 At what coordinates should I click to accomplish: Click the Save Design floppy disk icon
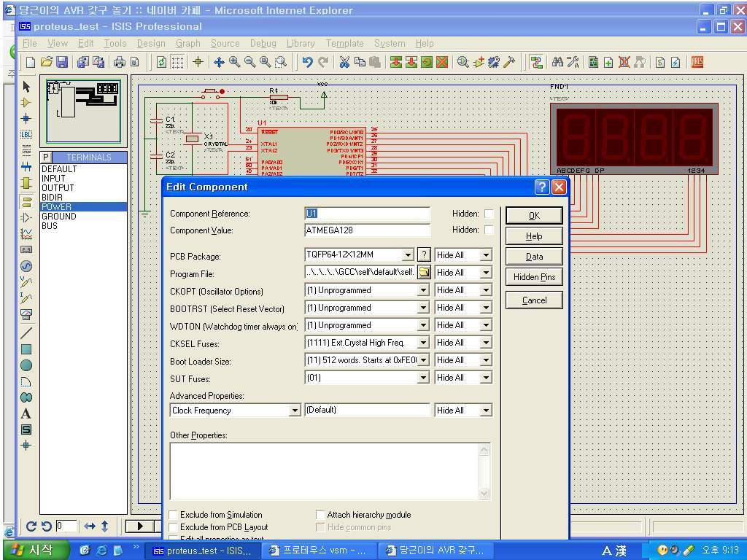(x=62, y=62)
